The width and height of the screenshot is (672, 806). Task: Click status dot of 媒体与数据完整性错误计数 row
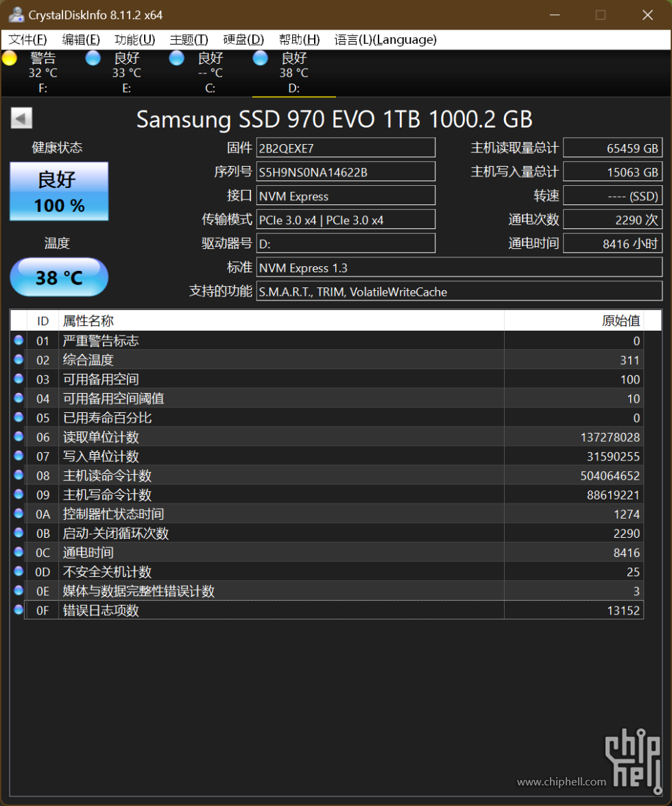coord(19,591)
